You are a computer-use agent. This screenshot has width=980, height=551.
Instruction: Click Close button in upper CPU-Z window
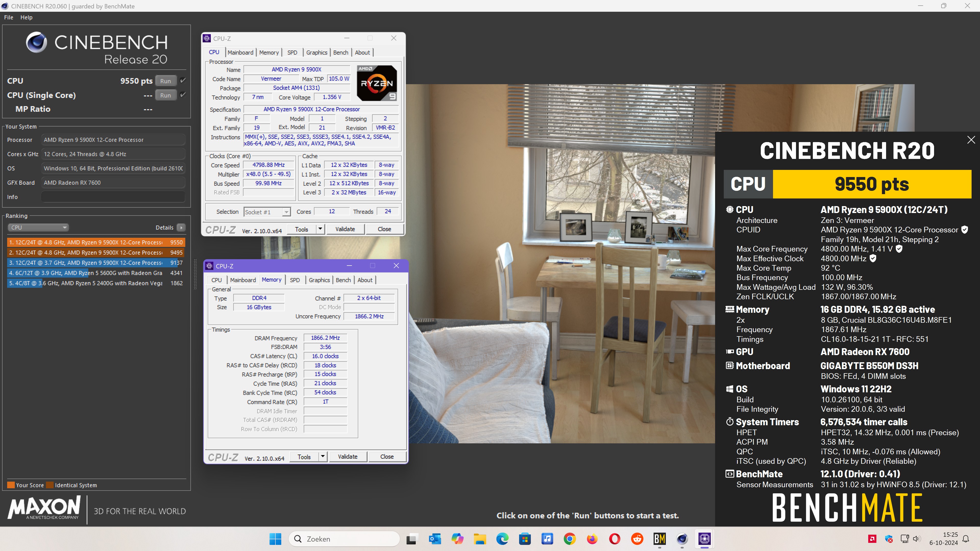coord(384,229)
